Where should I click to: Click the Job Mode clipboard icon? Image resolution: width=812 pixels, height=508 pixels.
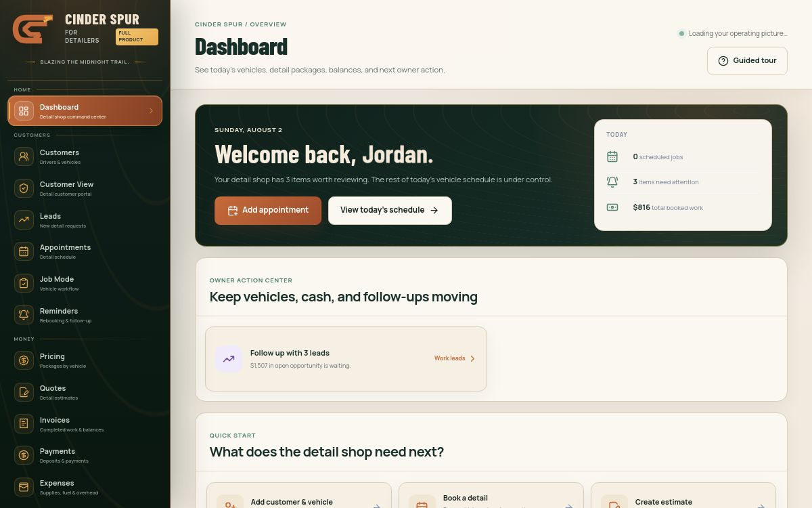pos(24,283)
